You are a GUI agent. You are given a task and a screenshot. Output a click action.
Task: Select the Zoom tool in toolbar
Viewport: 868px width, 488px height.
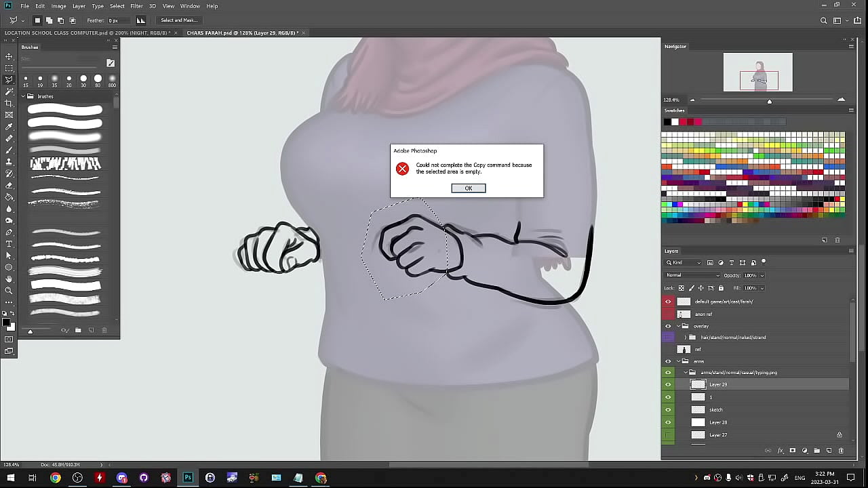click(x=9, y=290)
